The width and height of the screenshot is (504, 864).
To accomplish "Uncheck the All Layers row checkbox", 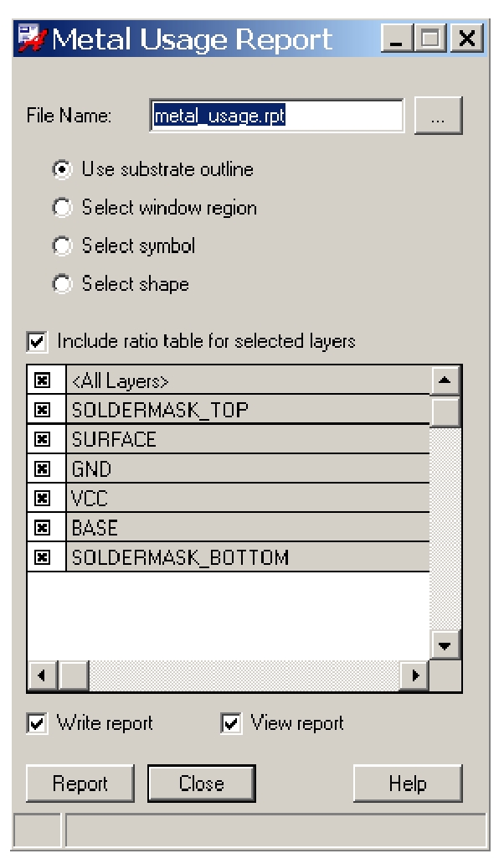I will (x=42, y=380).
